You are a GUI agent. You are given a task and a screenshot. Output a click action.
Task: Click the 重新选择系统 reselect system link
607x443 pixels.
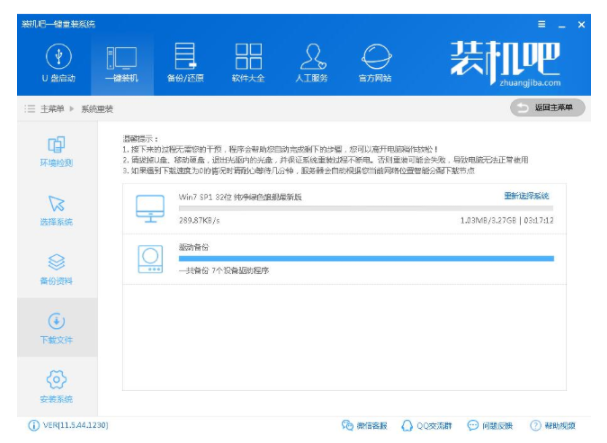coord(526,196)
